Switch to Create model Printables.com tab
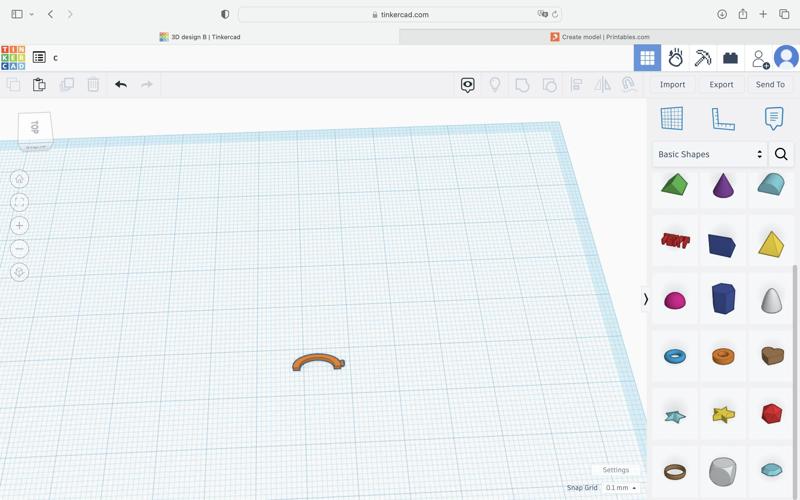Image resolution: width=800 pixels, height=500 pixels. pos(599,37)
